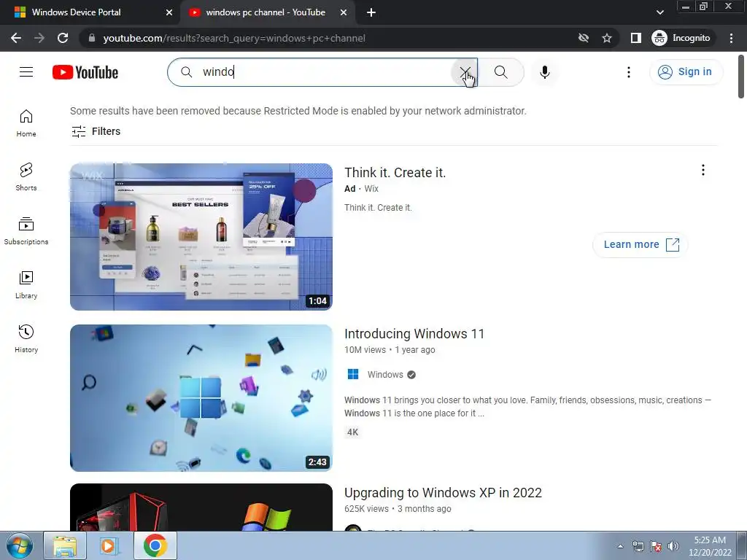Click the address bar URL

click(x=234, y=38)
